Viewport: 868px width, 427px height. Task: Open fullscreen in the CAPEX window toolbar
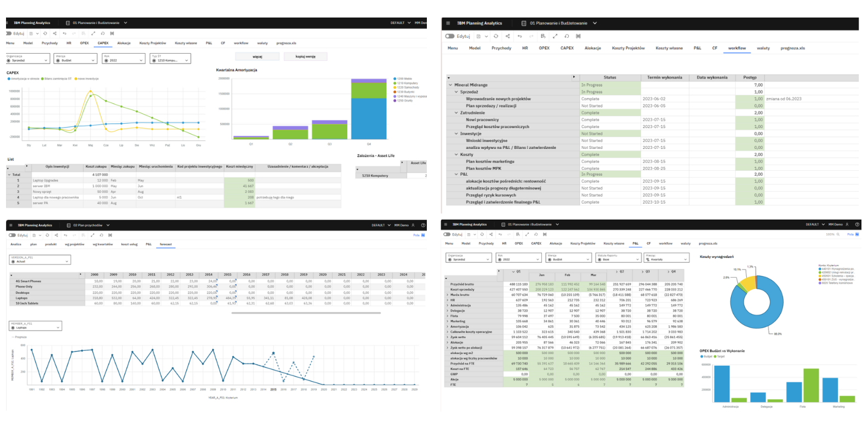click(x=93, y=33)
